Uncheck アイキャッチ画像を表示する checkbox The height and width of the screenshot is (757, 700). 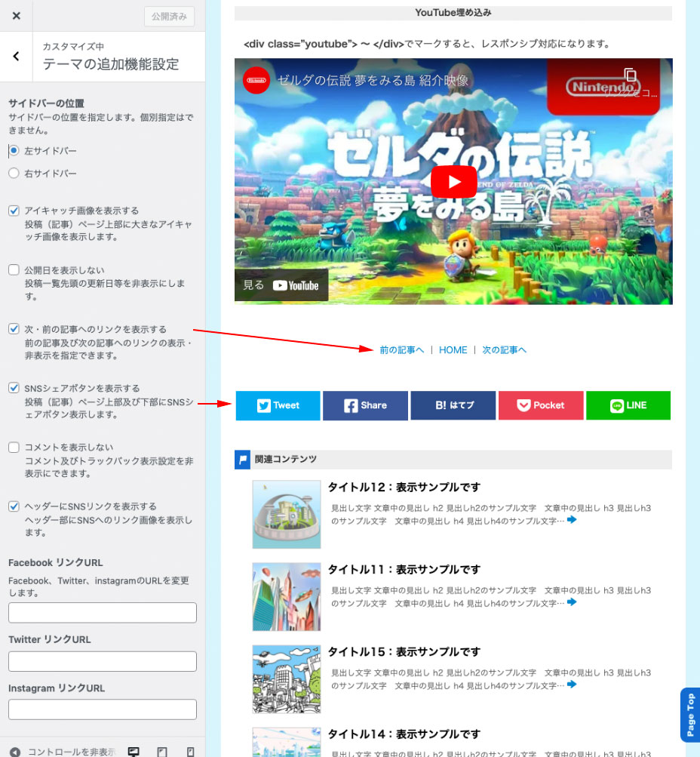pos(14,211)
